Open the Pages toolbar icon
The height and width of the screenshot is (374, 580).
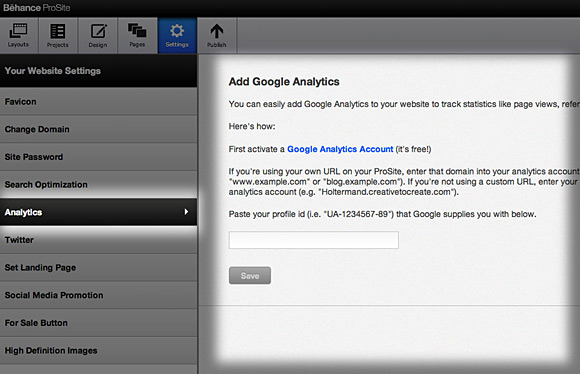point(137,30)
